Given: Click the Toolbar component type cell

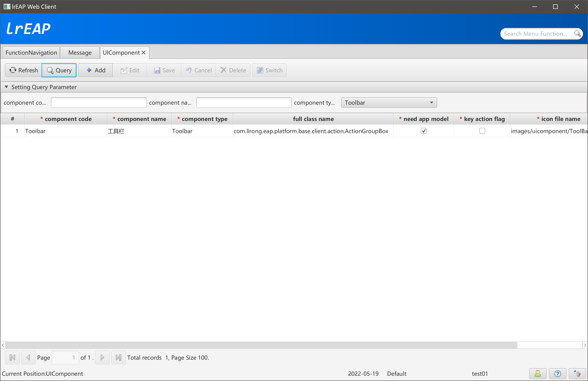Looking at the screenshot, I should coord(202,131).
